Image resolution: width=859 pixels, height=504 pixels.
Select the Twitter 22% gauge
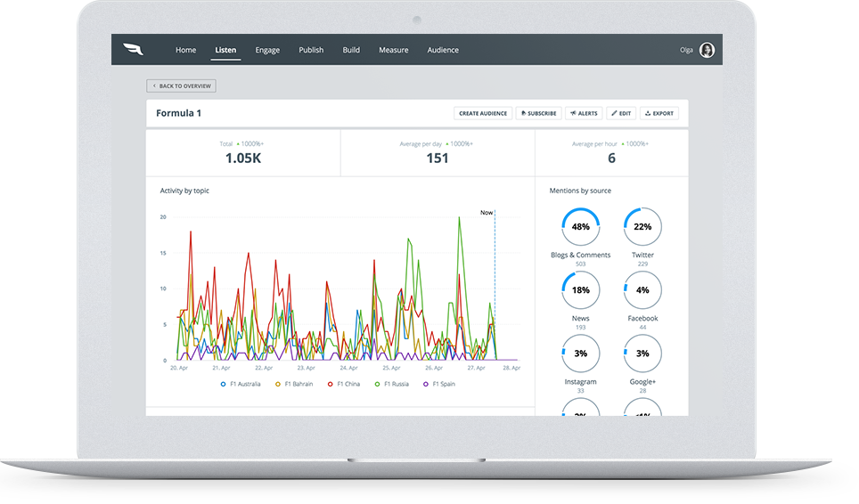pyautogui.click(x=642, y=226)
